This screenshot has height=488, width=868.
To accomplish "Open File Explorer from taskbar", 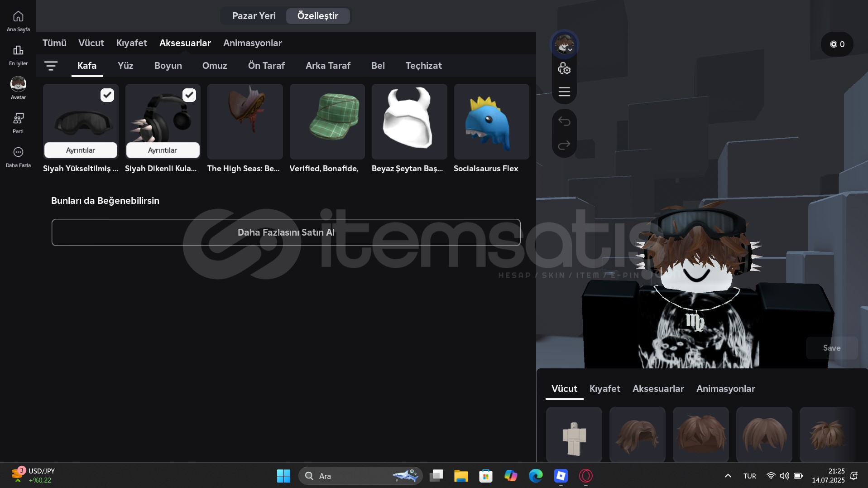I will pos(461,476).
